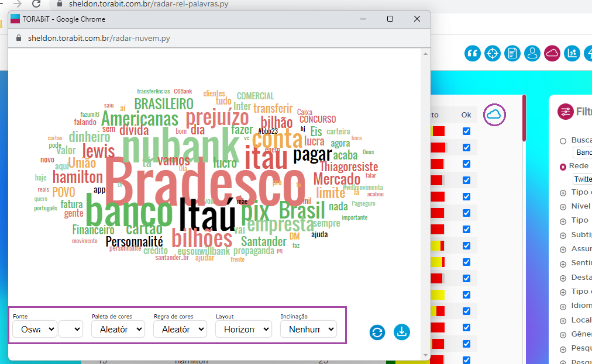Screen dimensions: 592x364
Task: Click the word "Americanas" in the word cloud
Action: (x=139, y=119)
